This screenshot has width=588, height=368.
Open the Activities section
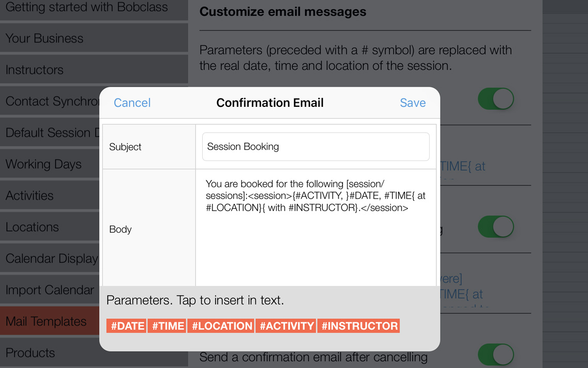click(x=29, y=196)
